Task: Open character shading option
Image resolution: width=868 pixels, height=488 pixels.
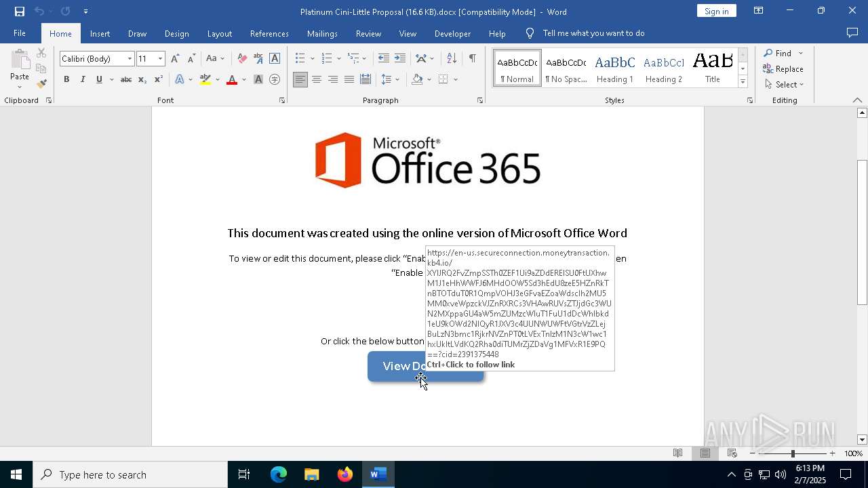Action: coord(258,80)
